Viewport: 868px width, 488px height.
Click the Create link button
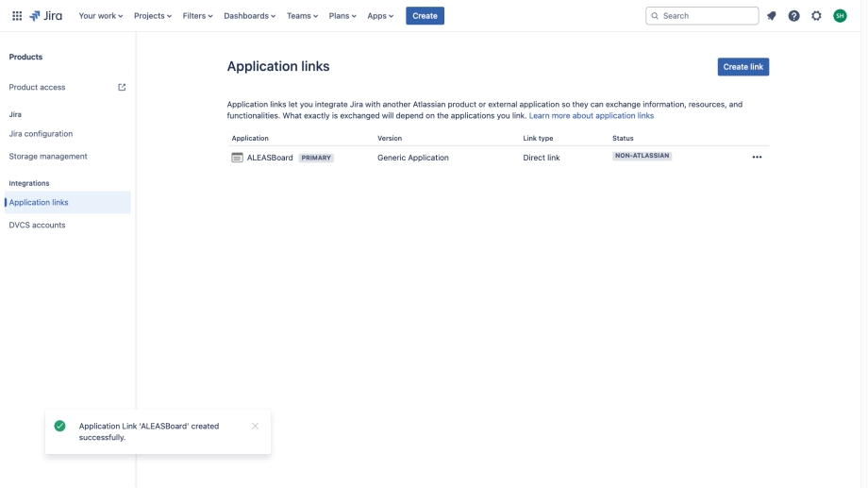click(743, 67)
